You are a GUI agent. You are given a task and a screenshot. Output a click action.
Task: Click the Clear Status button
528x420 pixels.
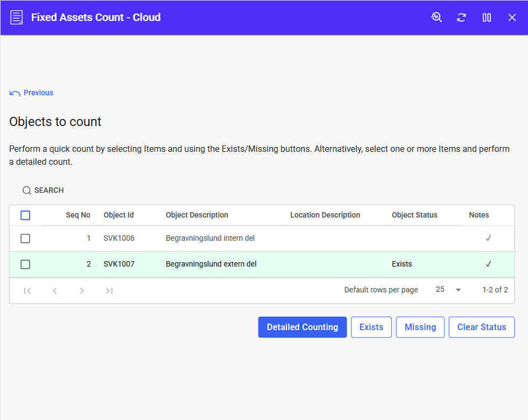point(482,327)
